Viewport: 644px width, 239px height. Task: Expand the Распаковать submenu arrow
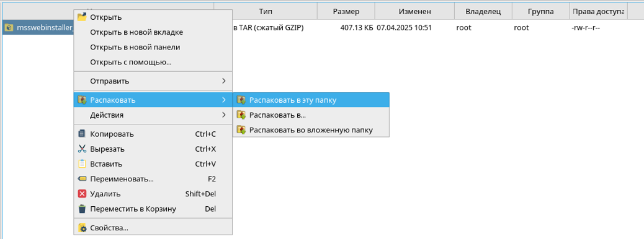pyautogui.click(x=224, y=100)
